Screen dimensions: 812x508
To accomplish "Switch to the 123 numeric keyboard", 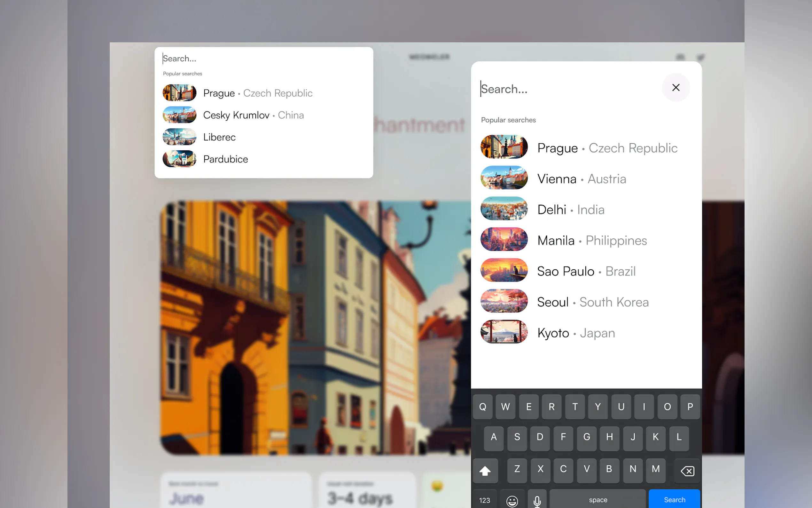I will 484,500.
